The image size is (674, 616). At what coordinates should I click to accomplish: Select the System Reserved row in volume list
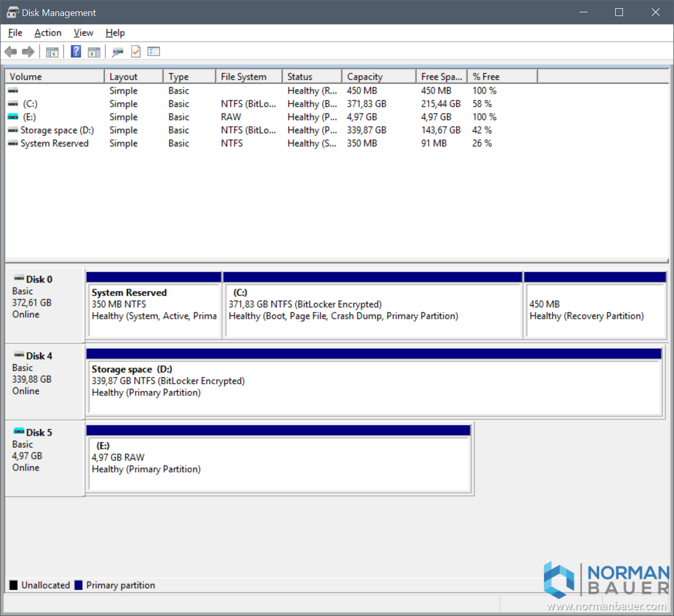54,143
